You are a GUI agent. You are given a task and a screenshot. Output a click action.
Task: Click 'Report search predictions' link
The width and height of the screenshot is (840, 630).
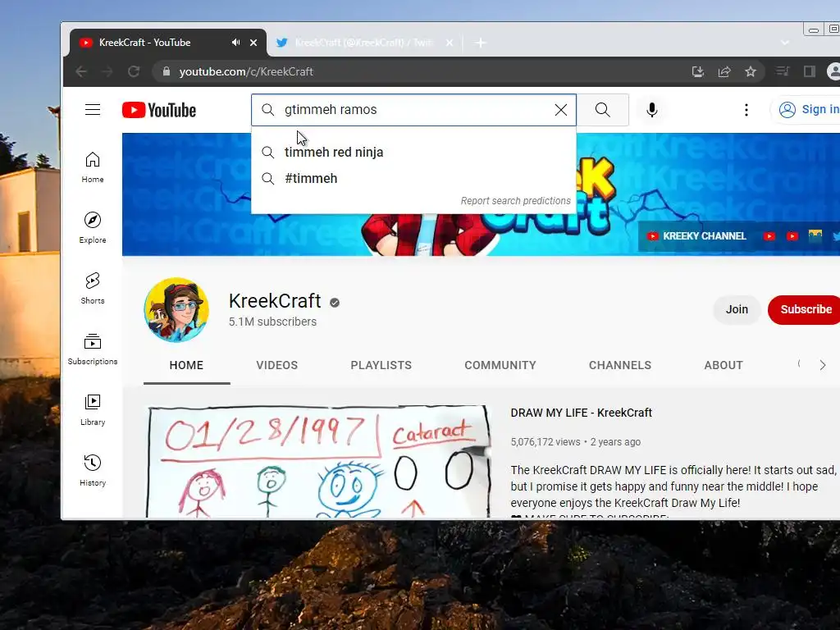point(515,201)
